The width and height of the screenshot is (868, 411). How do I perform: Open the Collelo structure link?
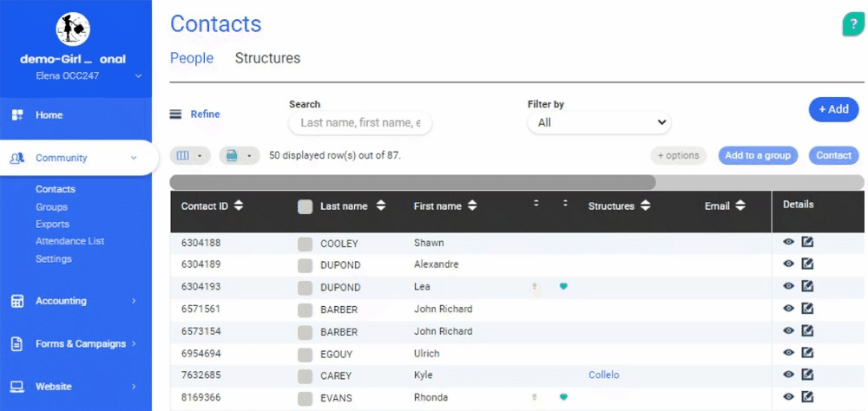603,375
